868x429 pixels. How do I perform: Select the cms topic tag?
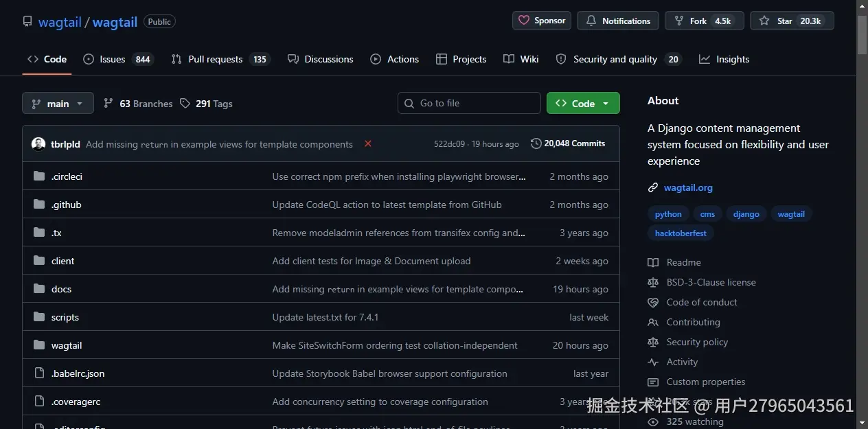(x=707, y=214)
